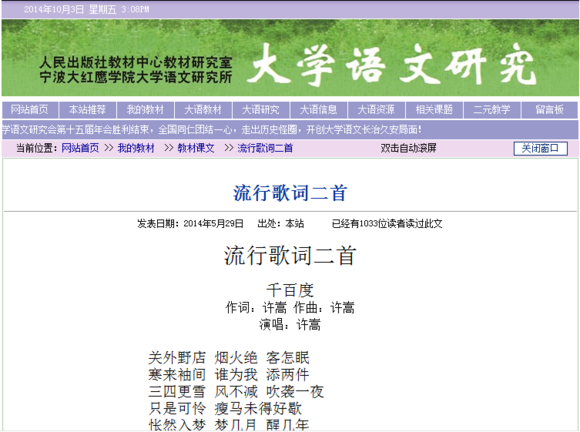Viewport: 580px width, 432px height.
Task: Click lyric line 关外野店 烟火绝 客怎眠
Action: coord(229,358)
